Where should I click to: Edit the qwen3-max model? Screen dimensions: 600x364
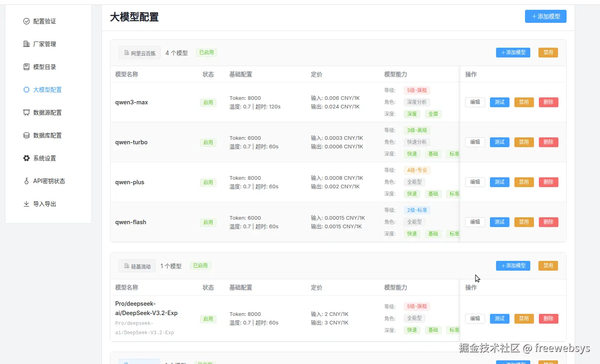click(x=475, y=102)
